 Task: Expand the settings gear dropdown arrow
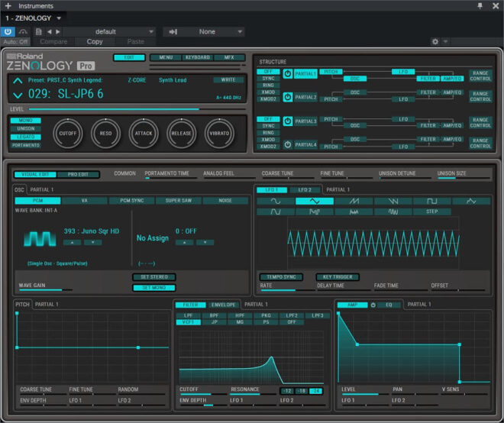tap(445, 41)
